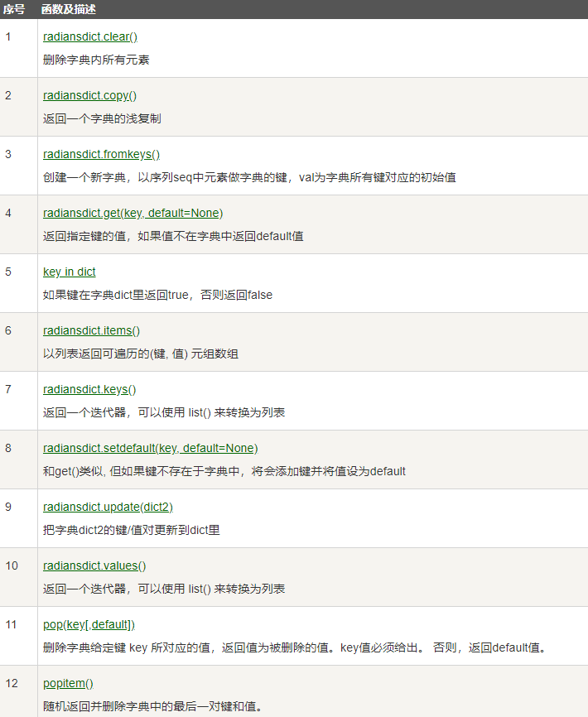Follow the radiansdict.get(key, default=None) link

[133, 214]
